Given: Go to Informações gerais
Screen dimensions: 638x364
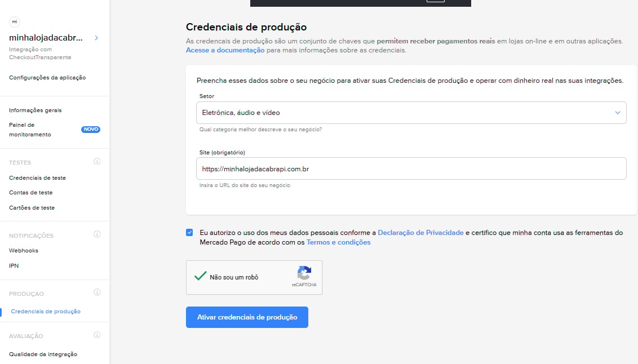Looking at the screenshot, I should click(x=36, y=110).
